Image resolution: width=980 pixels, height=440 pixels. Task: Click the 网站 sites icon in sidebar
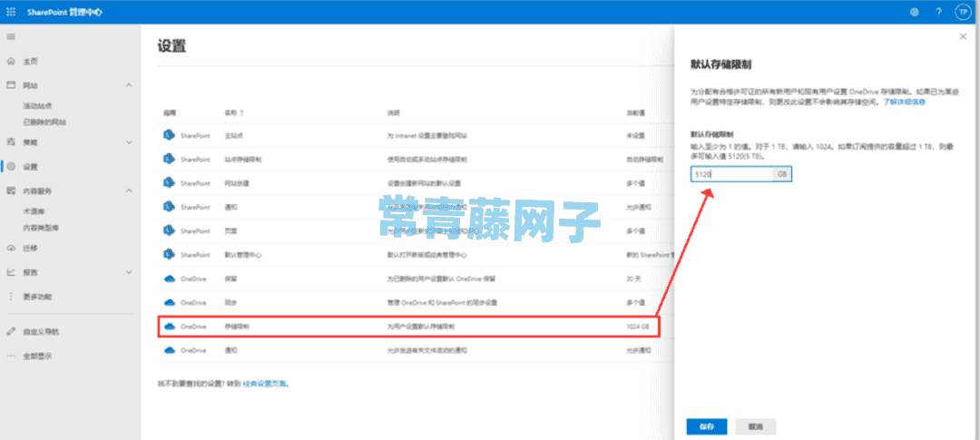(x=11, y=84)
